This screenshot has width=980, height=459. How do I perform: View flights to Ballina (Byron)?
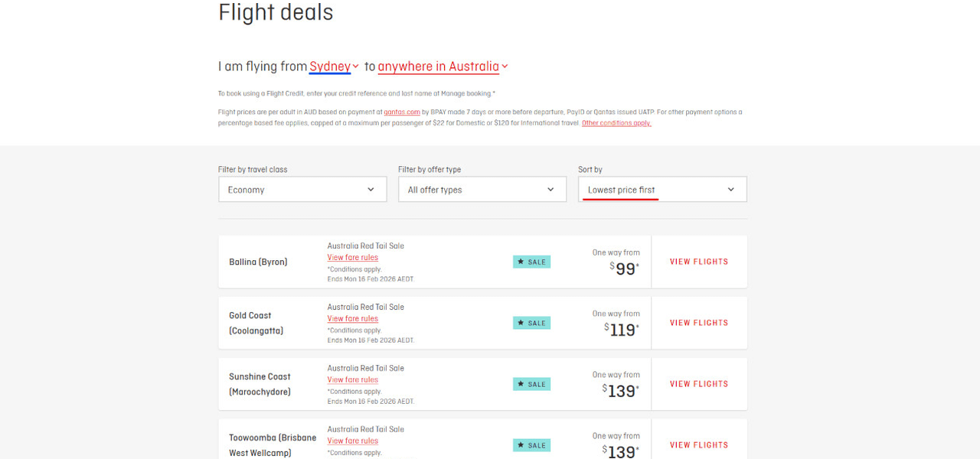pos(698,262)
